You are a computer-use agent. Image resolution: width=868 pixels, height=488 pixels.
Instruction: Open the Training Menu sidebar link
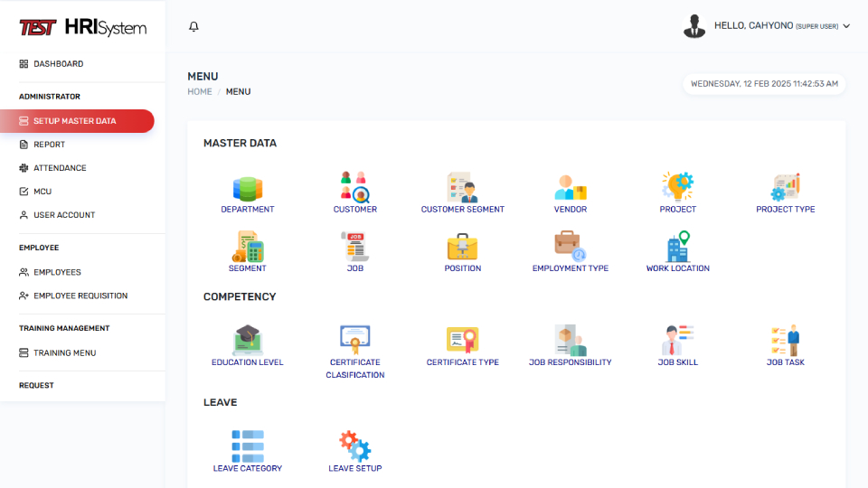[64, 353]
